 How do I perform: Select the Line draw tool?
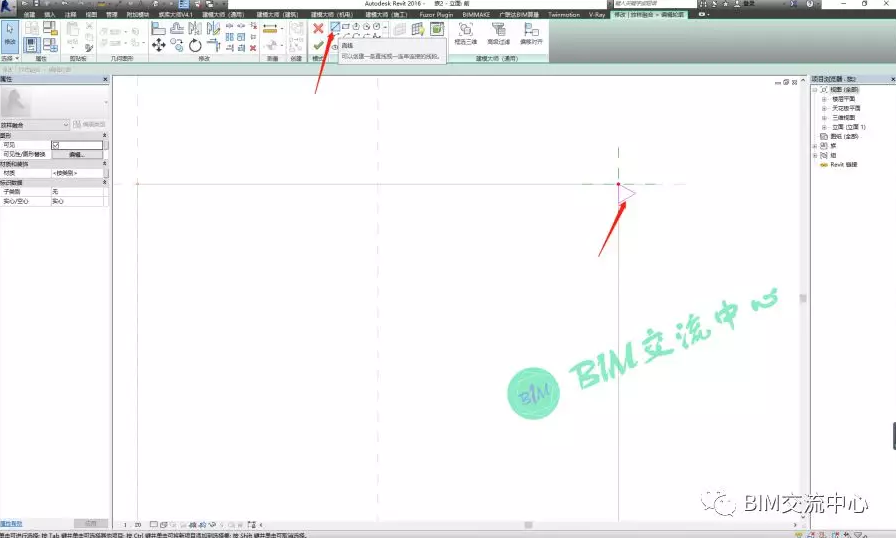[335, 26]
